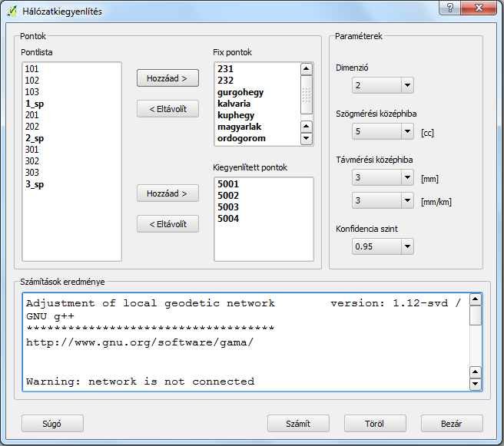Select point 1_sp in Pontlista

click(x=34, y=103)
